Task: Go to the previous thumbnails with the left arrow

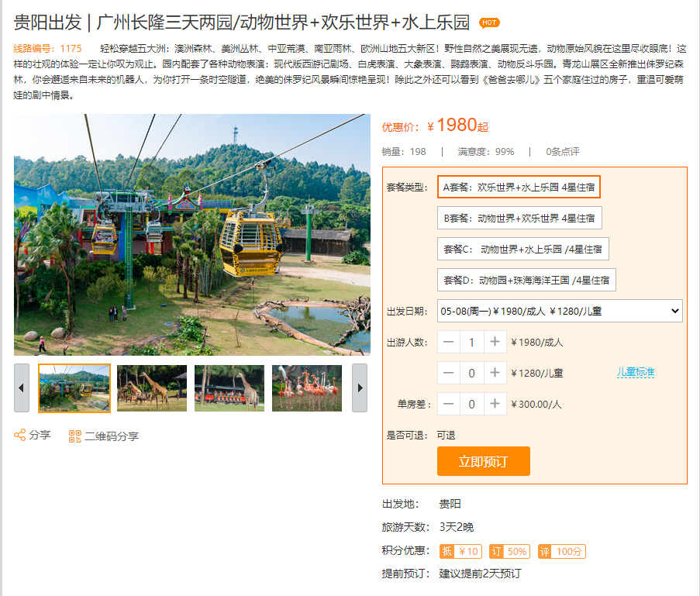Action: 22,388
